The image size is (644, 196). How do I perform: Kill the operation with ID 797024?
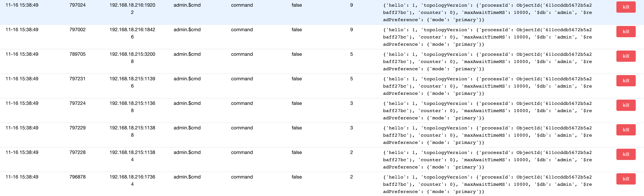[x=625, y=7]
